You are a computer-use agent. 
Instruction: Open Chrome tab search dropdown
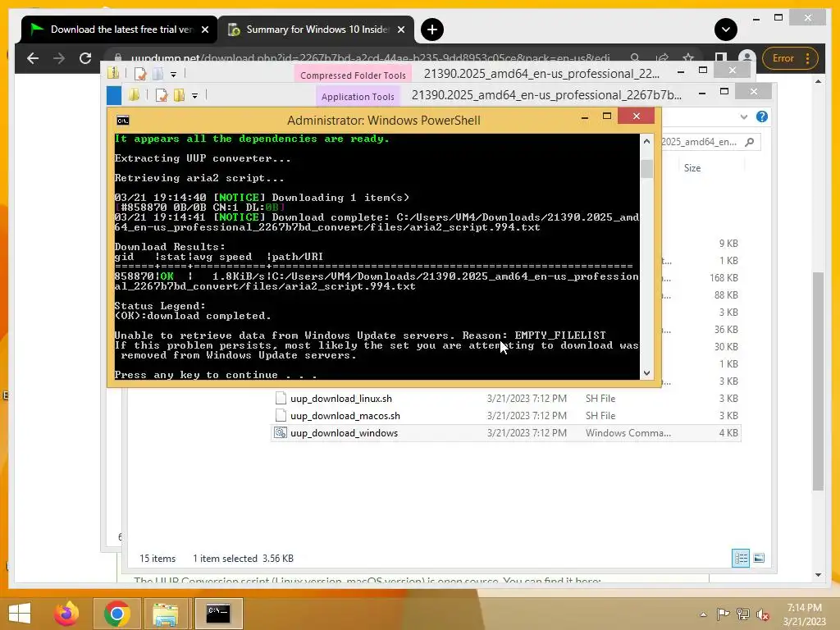pyautogui.click(x=725, y=30)
